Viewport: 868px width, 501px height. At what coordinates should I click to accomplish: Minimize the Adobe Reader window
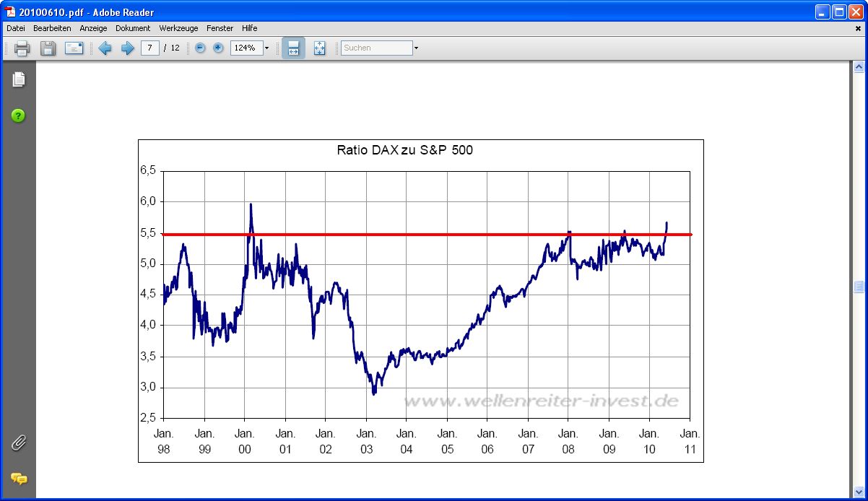[823, 12]
